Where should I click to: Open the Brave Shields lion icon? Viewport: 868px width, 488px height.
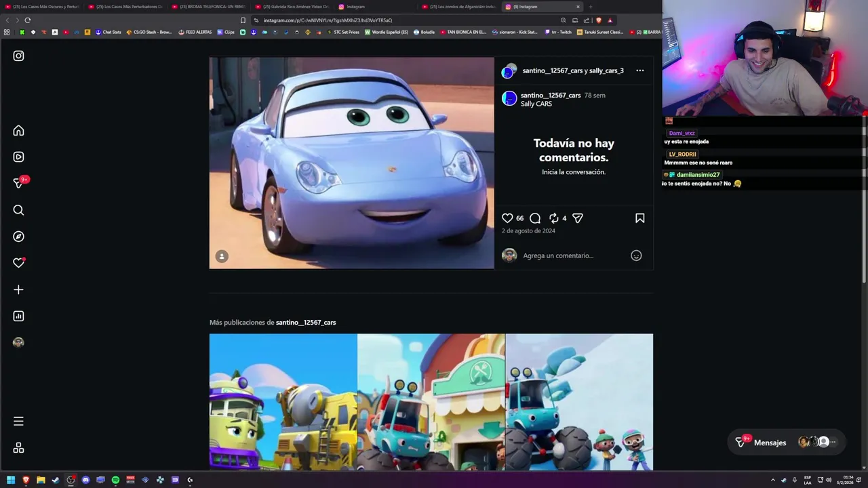pos(598,20)
